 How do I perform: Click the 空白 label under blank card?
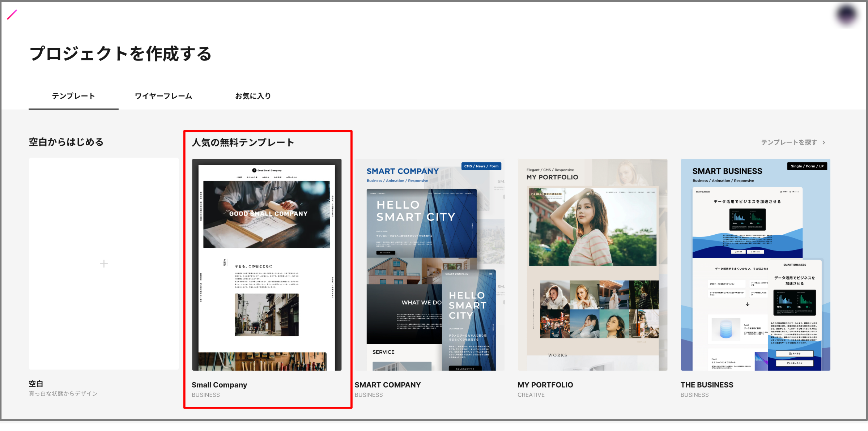(x=36, y=384)
